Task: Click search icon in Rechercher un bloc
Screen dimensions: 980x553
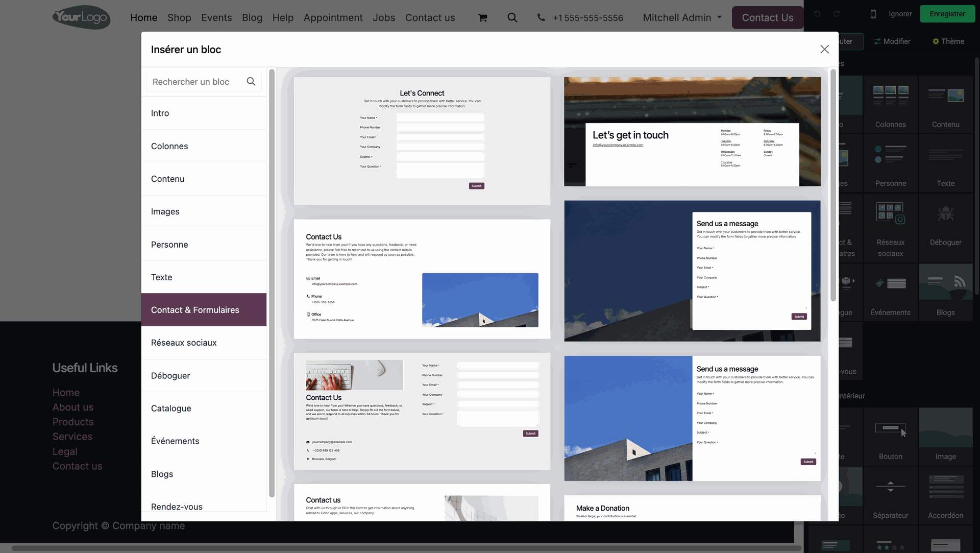Action: [x=251, y=82]
